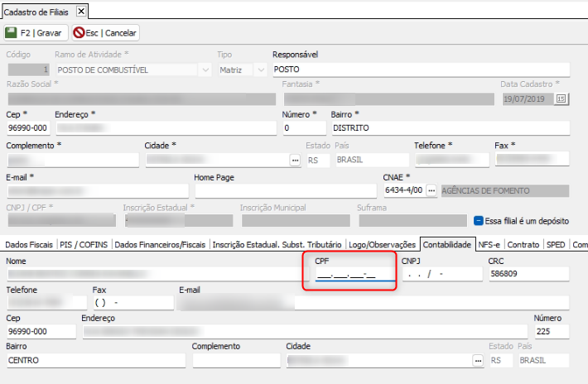Open the Cidade lookup ellipsis button
588x384 pixels.
pyautogui.click(x=294, y=160)
